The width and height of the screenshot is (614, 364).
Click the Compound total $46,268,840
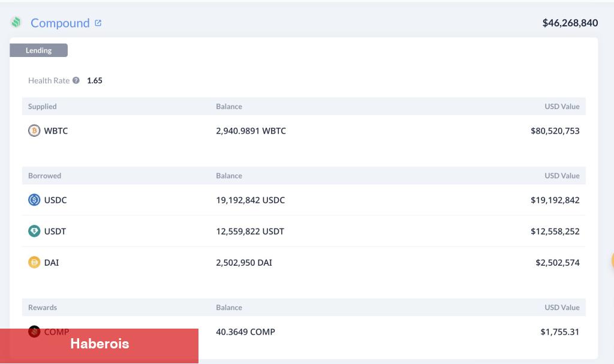[x=570, y=23]
